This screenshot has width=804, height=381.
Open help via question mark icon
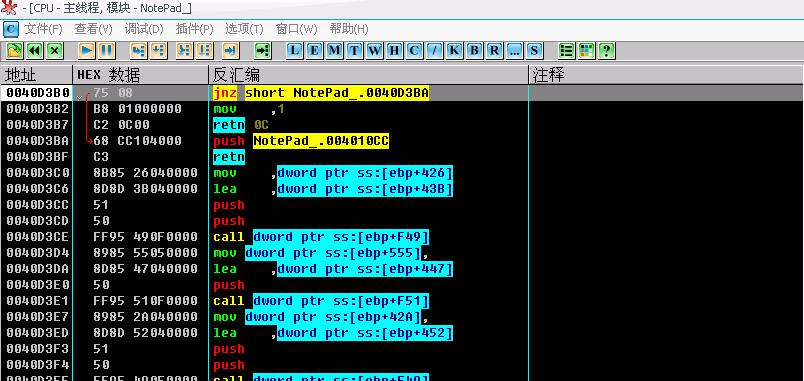[x=606, y=50]
